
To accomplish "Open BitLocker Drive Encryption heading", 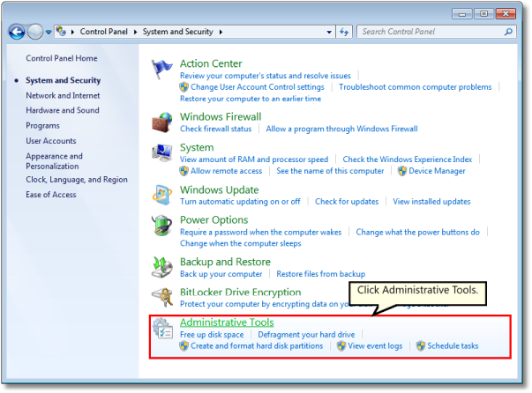I will pos(240,293).
